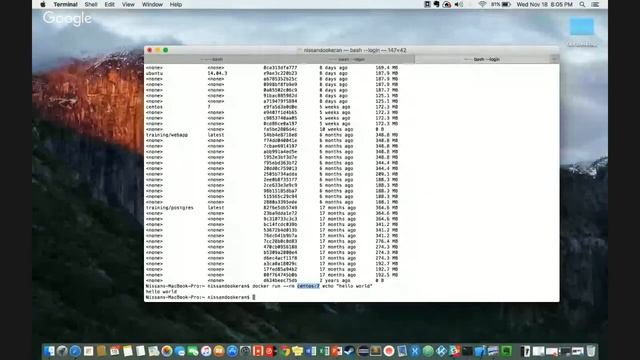Viewport: 640px width, 360px height.
Task: Click the date and time in menu bar
Action: (544, 4)
